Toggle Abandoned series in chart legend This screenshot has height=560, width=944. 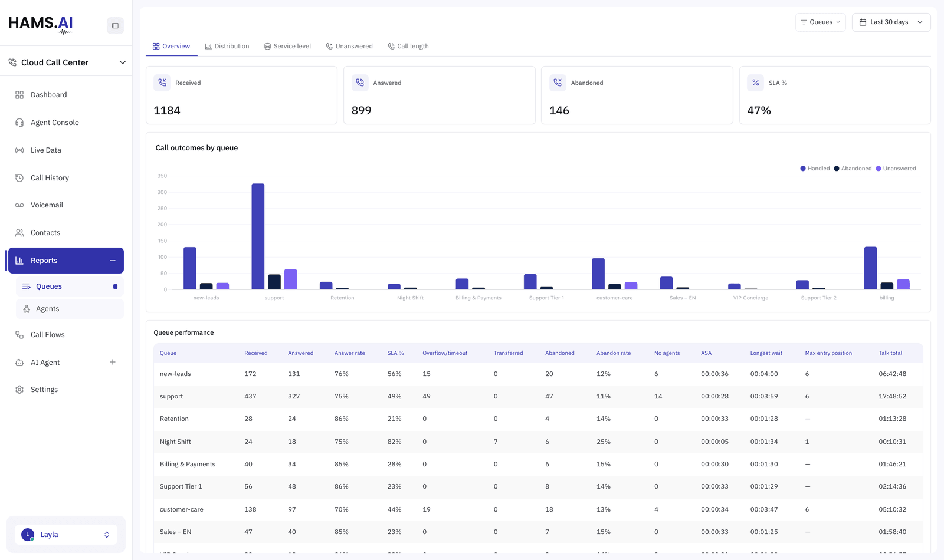[x=853, y=169]
